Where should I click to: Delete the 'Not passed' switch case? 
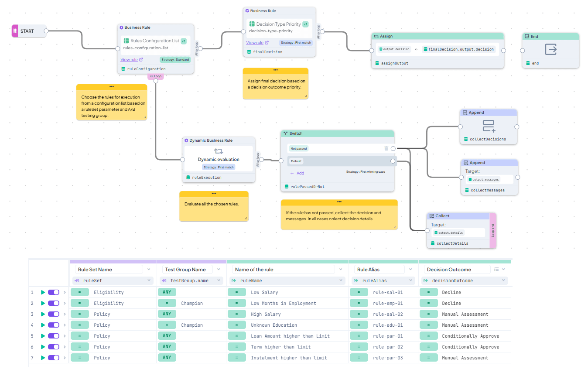pyautogui.click(x=386, y=149)
